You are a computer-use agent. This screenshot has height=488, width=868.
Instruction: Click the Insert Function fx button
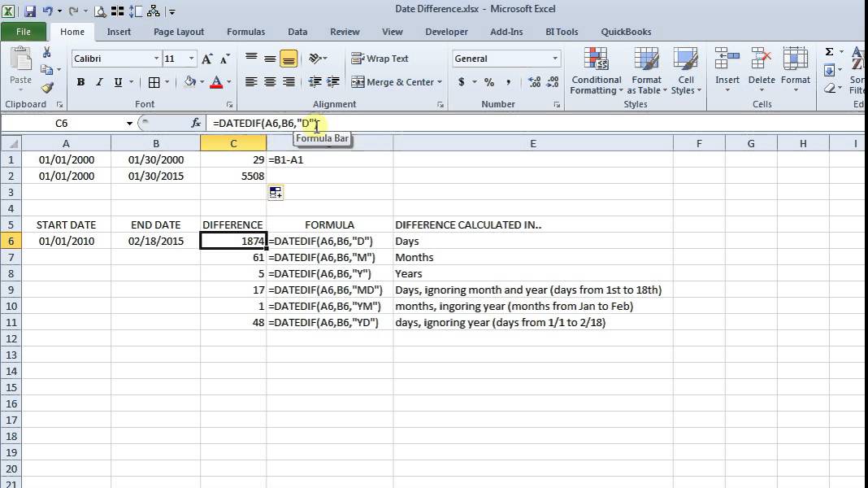point(195,123)
